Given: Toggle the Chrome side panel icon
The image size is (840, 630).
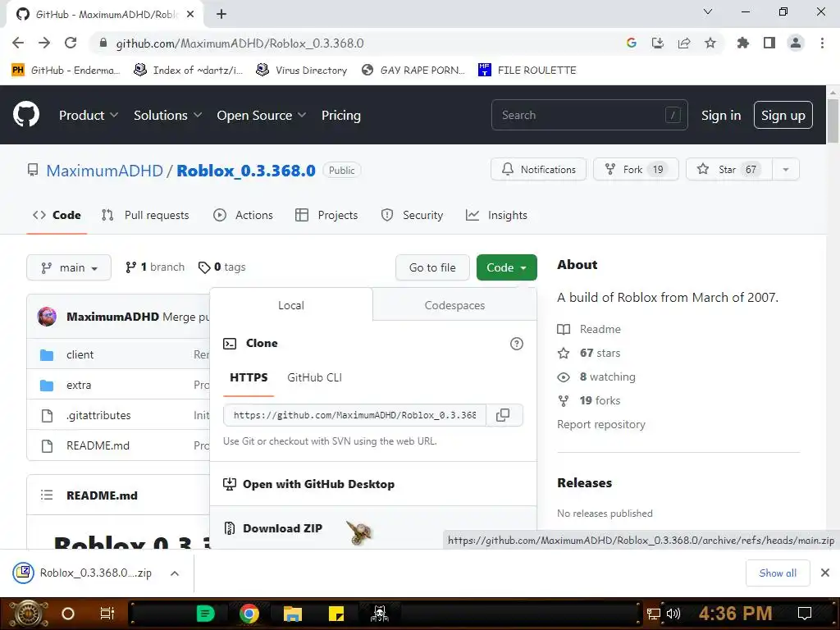Looking at the screenshot, I should (769, 43).
